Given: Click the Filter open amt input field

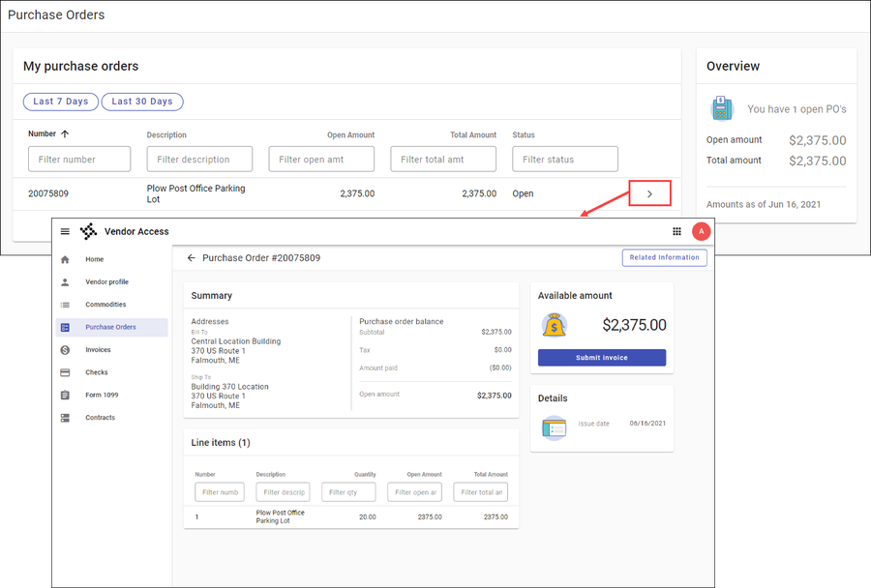Looking at the screenshot, I should click(321, 160).
